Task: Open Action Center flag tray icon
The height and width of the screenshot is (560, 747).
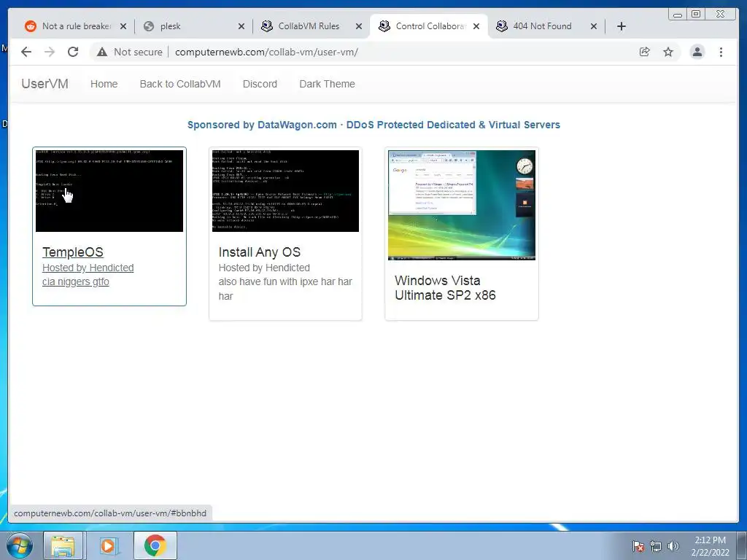Action: tap(638, 545)
